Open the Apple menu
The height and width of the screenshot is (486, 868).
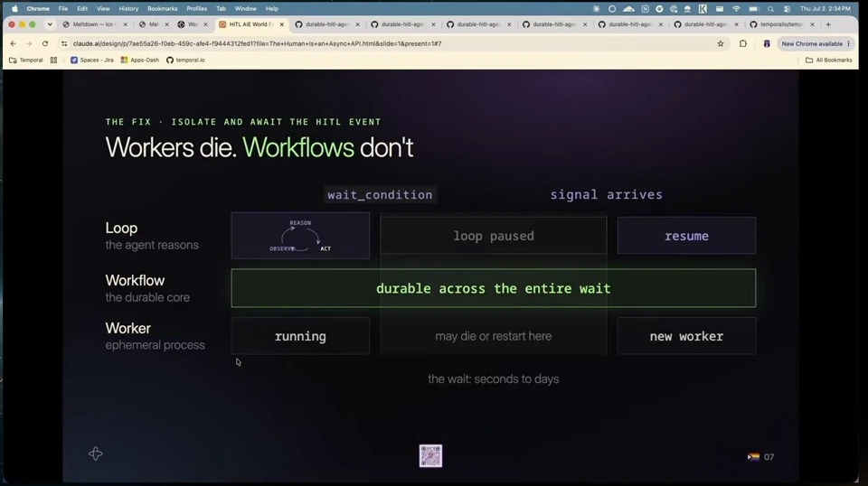click(14, 9)
